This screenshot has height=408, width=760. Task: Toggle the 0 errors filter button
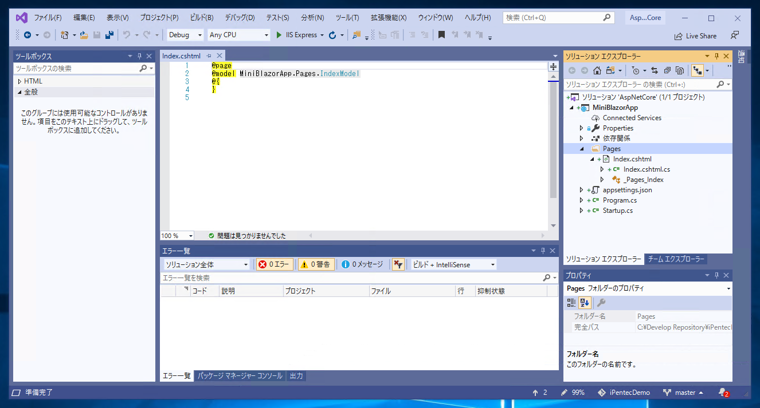(x=274, y=265)
